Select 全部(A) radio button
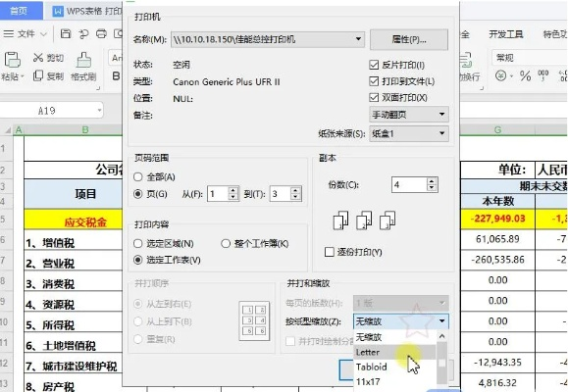Screen dimensions: 568x392 coord(137,177)
